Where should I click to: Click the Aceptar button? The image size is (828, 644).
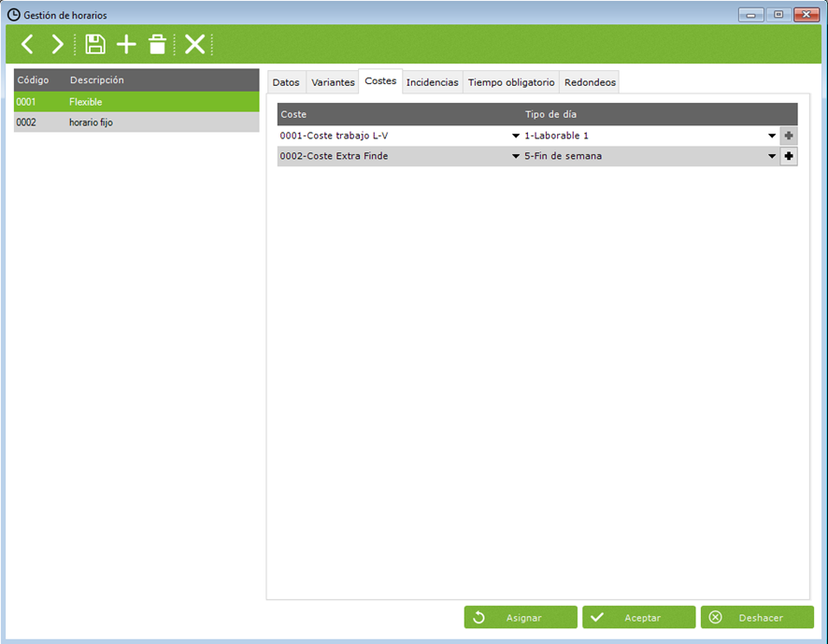pos(639,618)
